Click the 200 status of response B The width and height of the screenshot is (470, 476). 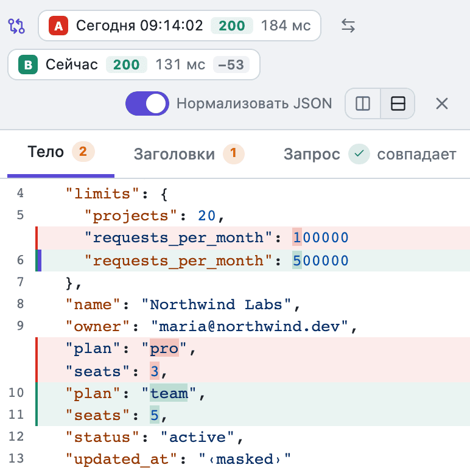pyautogui.click(x=126, y=65)
